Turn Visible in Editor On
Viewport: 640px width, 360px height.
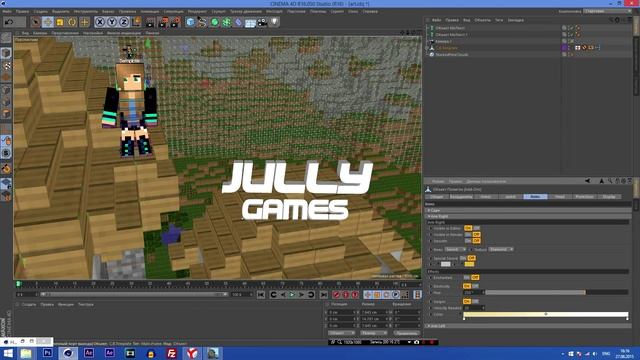point(468,228)
